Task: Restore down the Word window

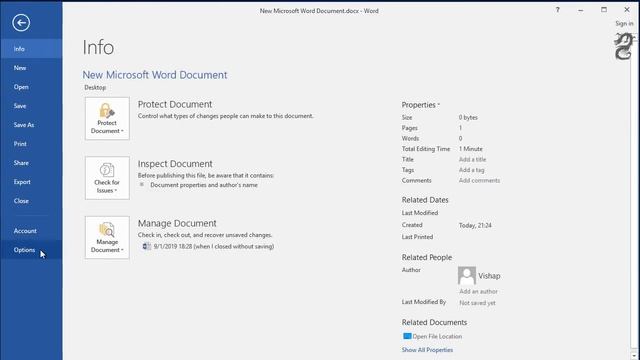Action: tap(604, 10)
